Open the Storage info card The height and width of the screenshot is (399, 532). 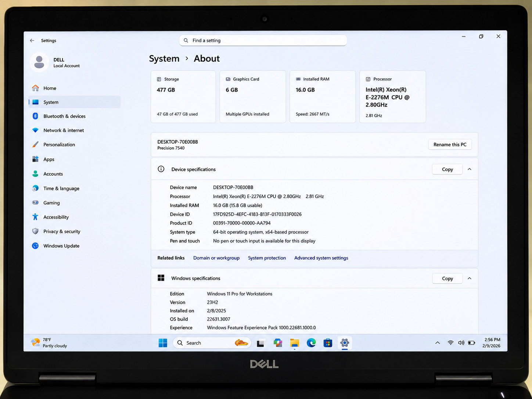click(x=183, y=97)
